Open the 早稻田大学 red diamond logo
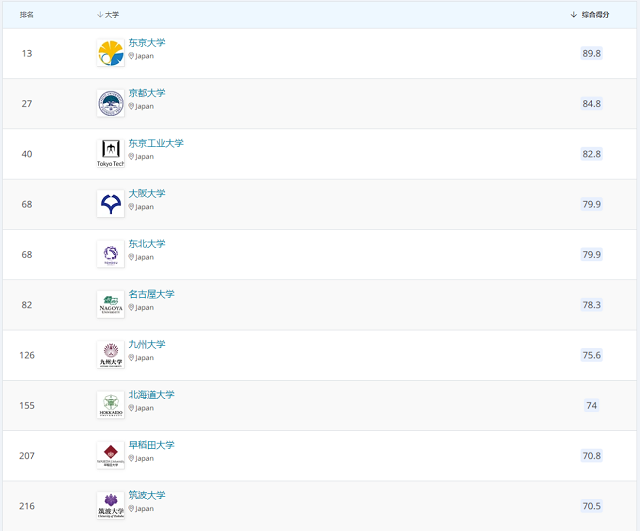Image resolution: width=640 pixels, height=531 pixels. coord(111,455)
